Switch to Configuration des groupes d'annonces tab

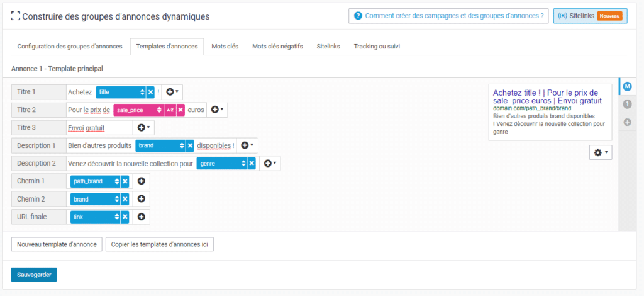[x=70, y=47]
